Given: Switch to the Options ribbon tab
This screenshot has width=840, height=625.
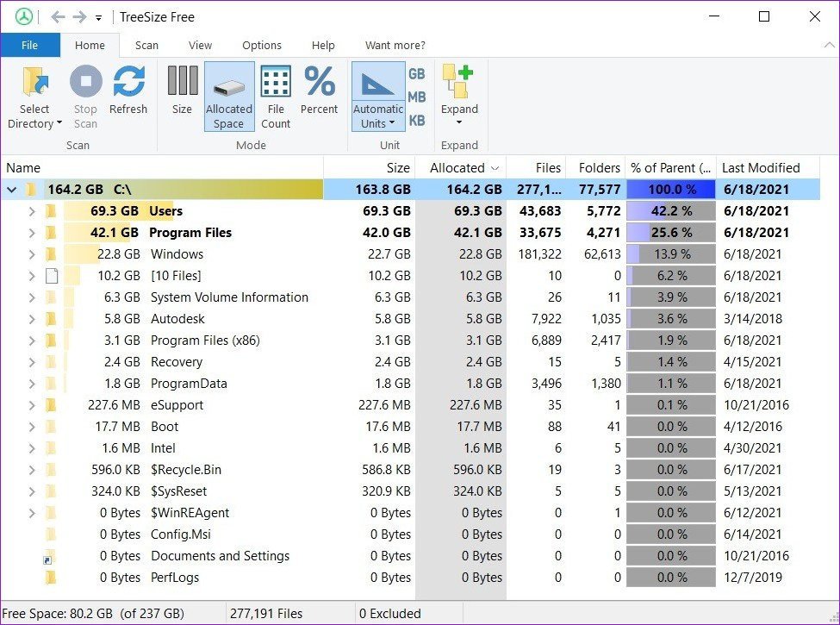Looking at the screenshot, I should click(261, 45).
